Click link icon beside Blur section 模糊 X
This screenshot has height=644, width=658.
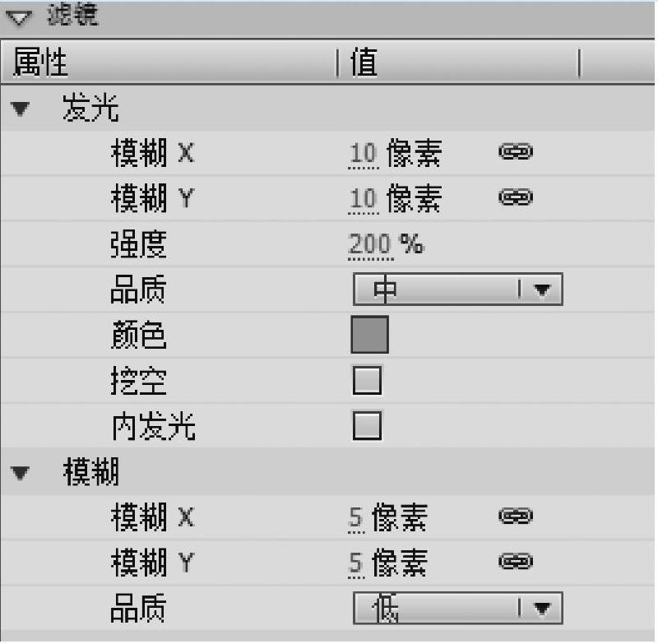pos(516,516)
